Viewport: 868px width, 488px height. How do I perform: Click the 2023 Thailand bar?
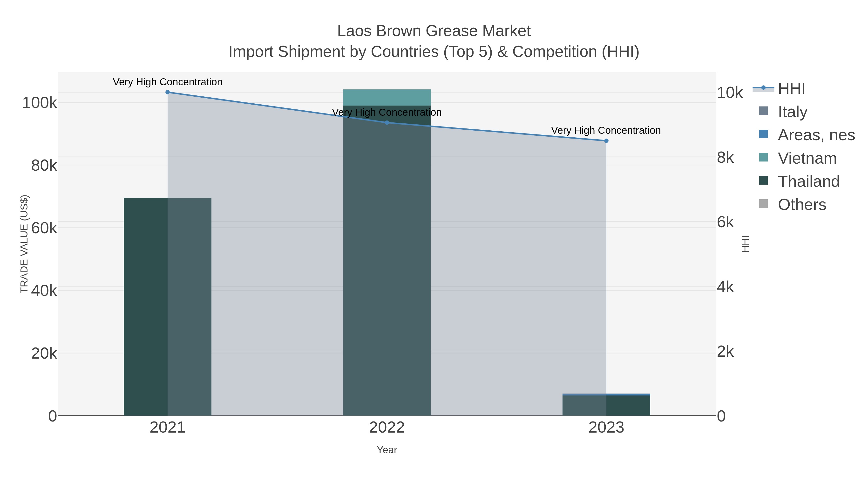[606, 406]
